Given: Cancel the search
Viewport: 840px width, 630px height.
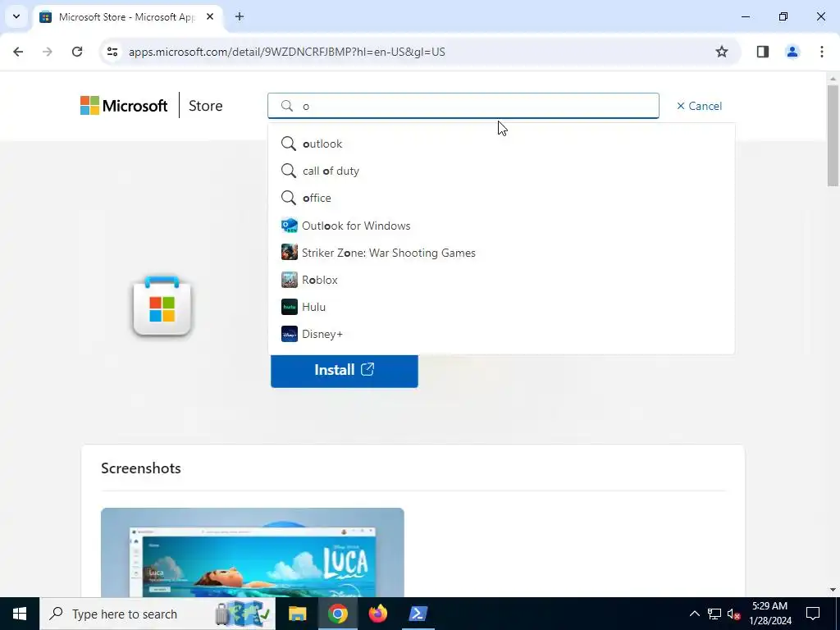Looking at the screenshot, I should point(699,106).
